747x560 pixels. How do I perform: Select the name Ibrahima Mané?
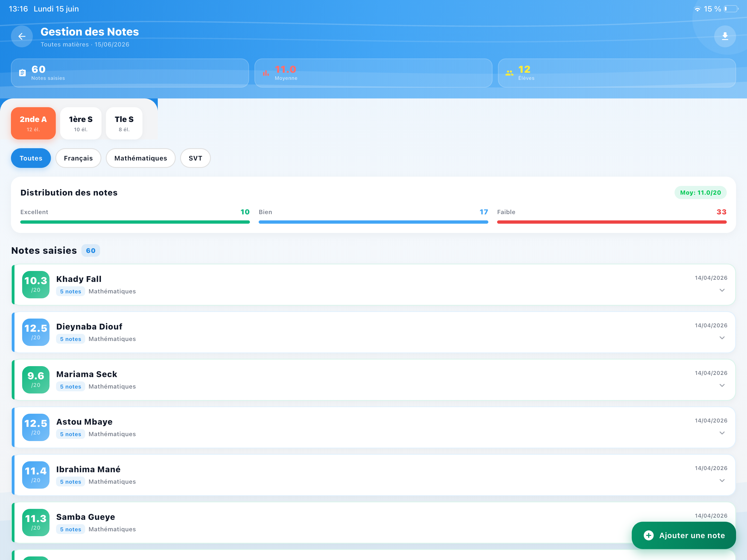coord(88,470)
